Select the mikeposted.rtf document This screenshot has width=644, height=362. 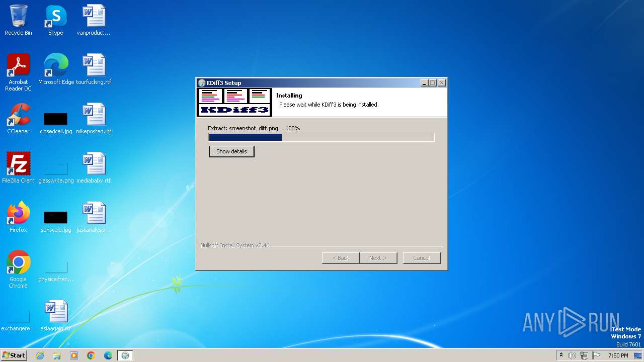[94, 118]
